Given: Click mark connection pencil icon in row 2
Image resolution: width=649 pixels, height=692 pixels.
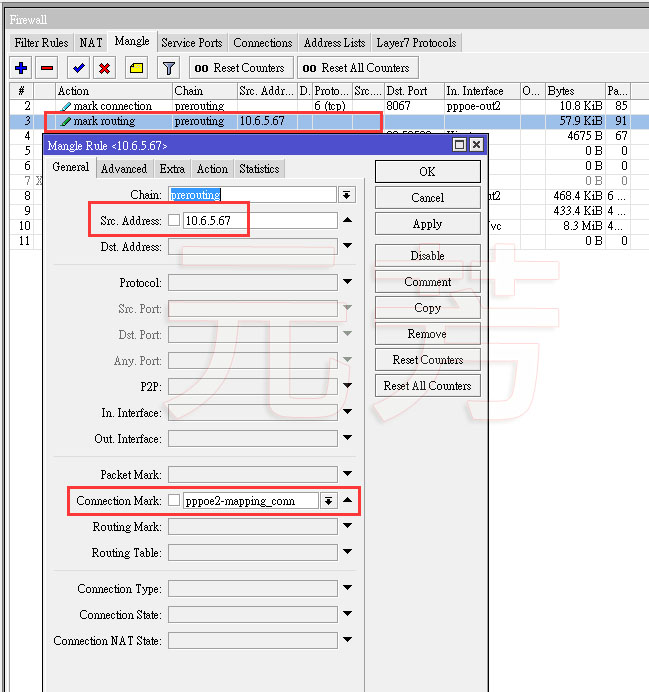Looking at the screenshot, I should [66, 106].
